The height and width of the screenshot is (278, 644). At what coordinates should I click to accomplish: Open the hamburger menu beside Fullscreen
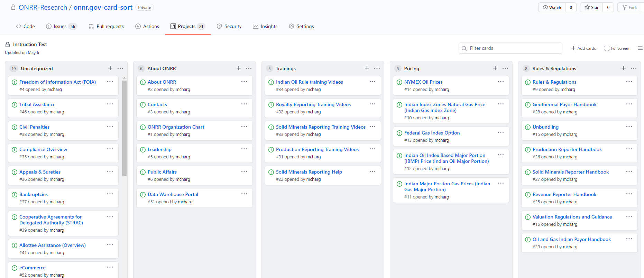(x=640, y=48)
